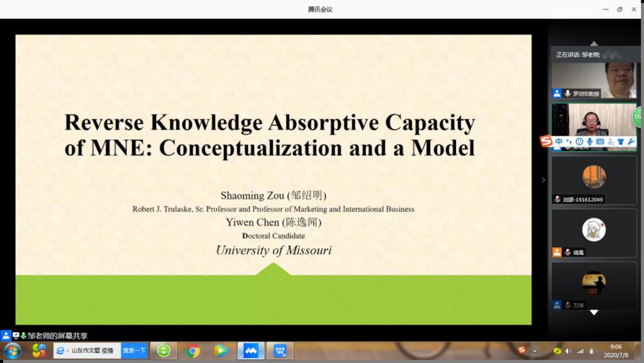The image size is (644, 363).
Task: Toggle Sogou IME Chinese/English mode
Action: [x=559, y=141]
